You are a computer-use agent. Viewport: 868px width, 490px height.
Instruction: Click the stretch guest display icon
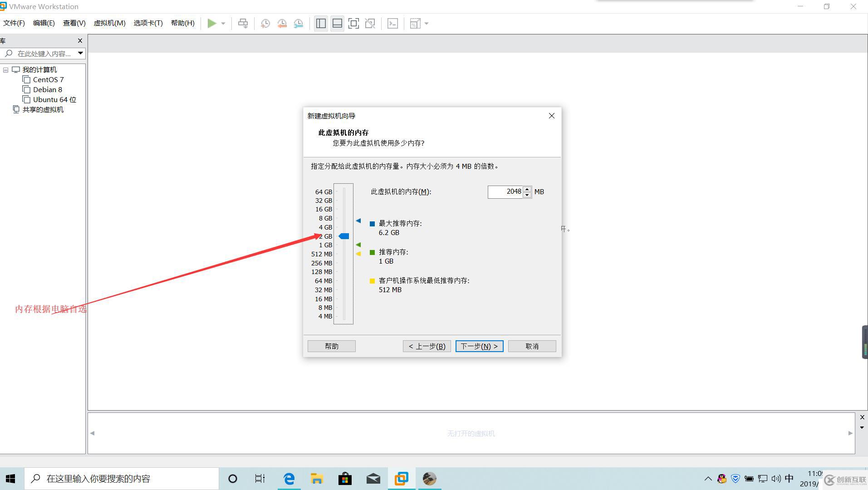(x=415, y=24)
